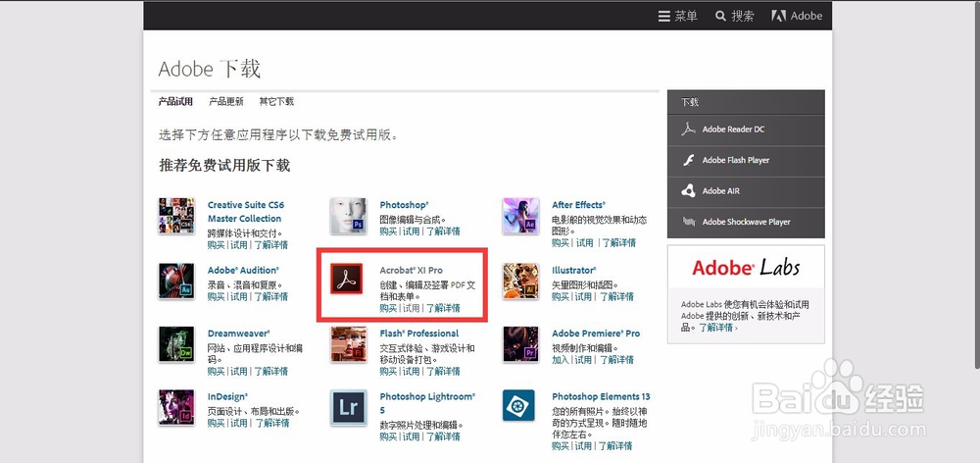Click the Illustrator product icon

pos(520,281)
